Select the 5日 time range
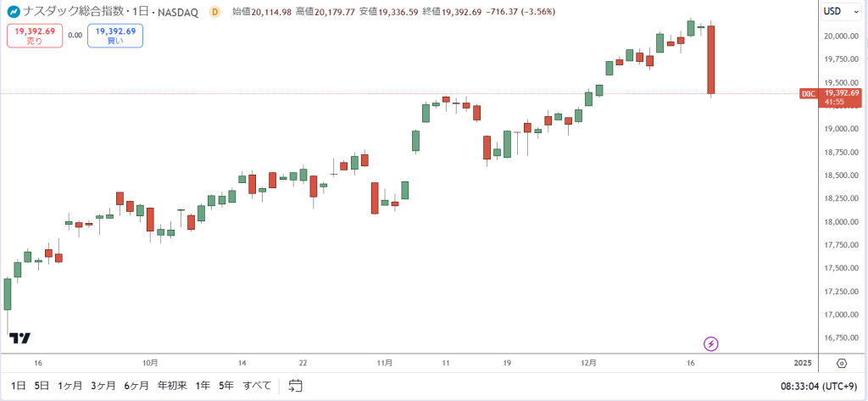Viewport: 868px width, 401px height. [42, 386]
